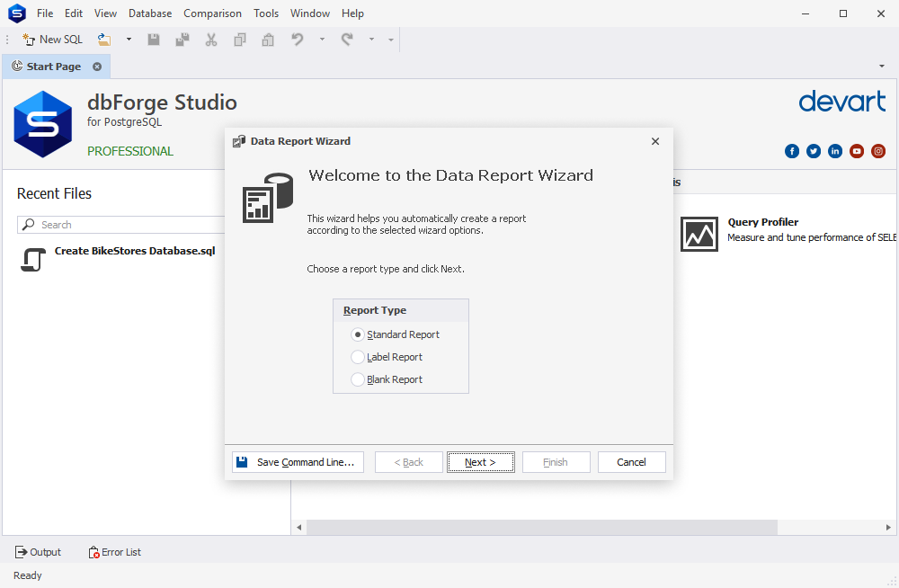Open the Redo history dropdown arrow
Image resolution: width=899 pixels, height=588 pixels.
click(371, 40)
